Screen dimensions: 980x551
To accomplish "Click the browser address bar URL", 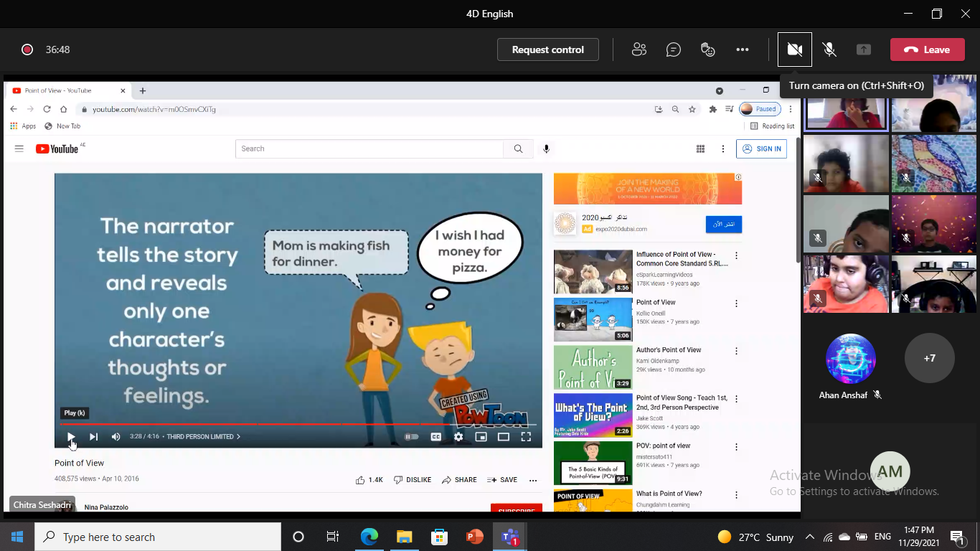I will tap(154, 109).
